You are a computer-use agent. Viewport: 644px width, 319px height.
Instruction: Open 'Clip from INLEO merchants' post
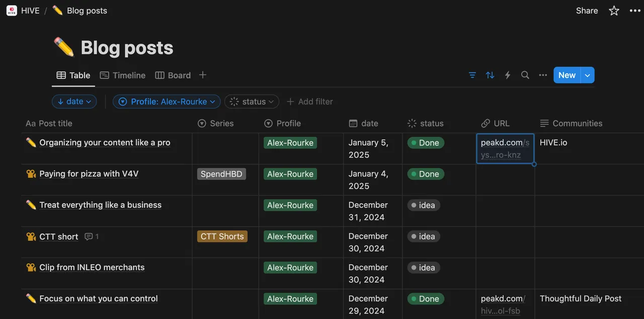[x=92, y=268]
